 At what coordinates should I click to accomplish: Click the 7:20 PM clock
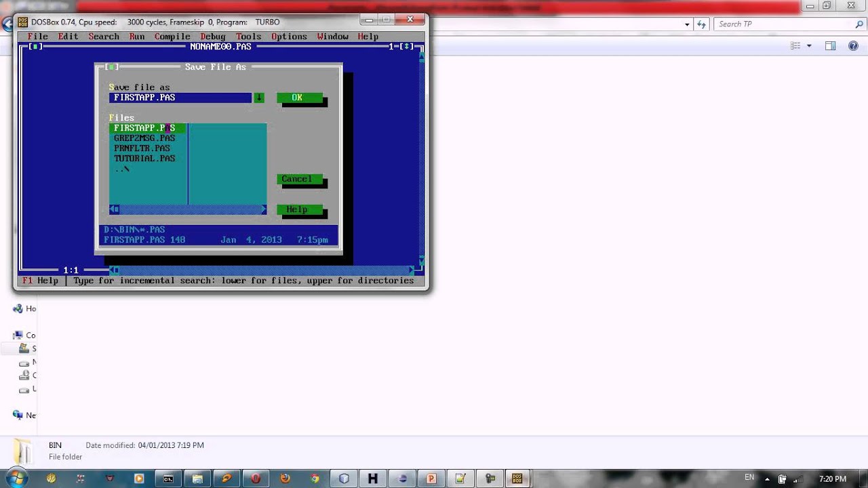[833, 479]
